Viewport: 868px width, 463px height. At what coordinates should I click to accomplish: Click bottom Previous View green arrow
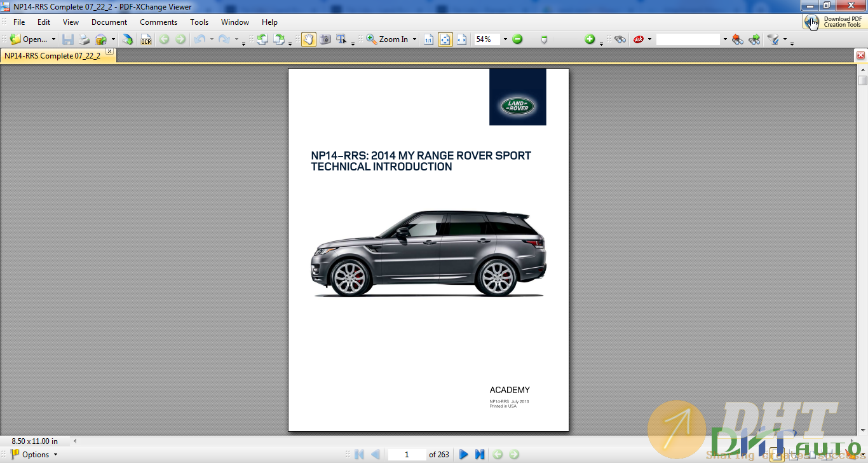498,454
